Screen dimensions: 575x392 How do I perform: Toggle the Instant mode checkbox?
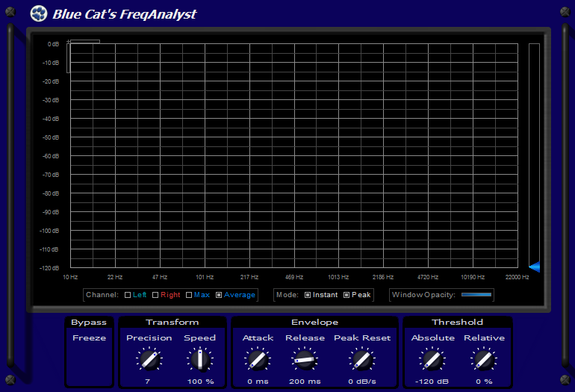(308, 295)
